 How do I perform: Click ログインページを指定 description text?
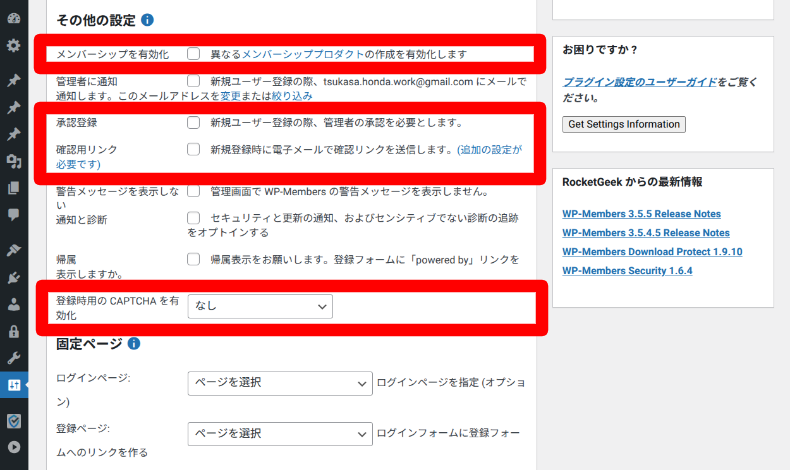coord(451,382)
